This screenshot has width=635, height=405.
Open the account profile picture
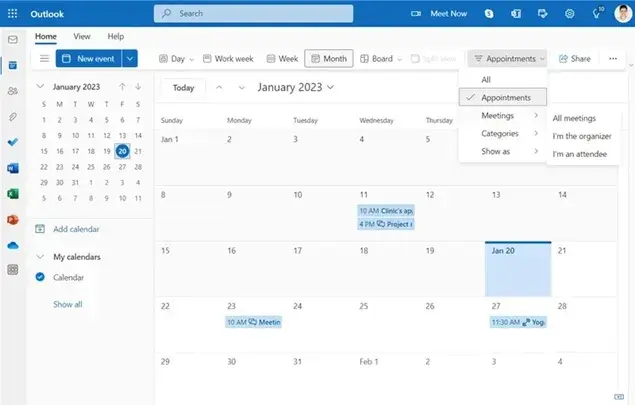[x=623, y=14]
